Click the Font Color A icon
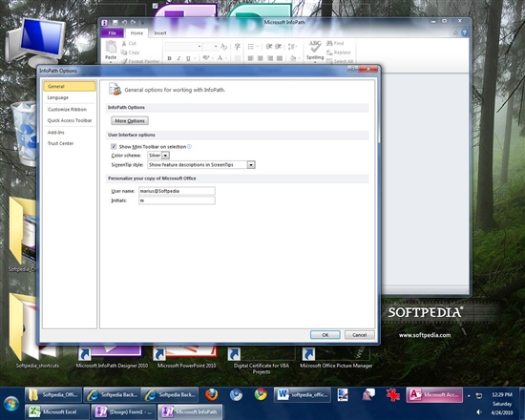This screenshot has width=525, height=420. coord(220,58)
